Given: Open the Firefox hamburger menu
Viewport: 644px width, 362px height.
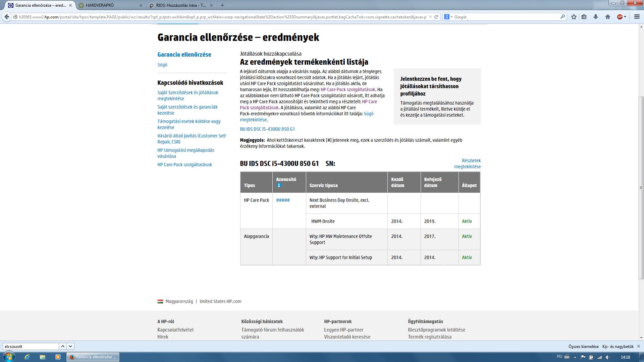Looking at the screenshot, I should [x=637, y=17].
